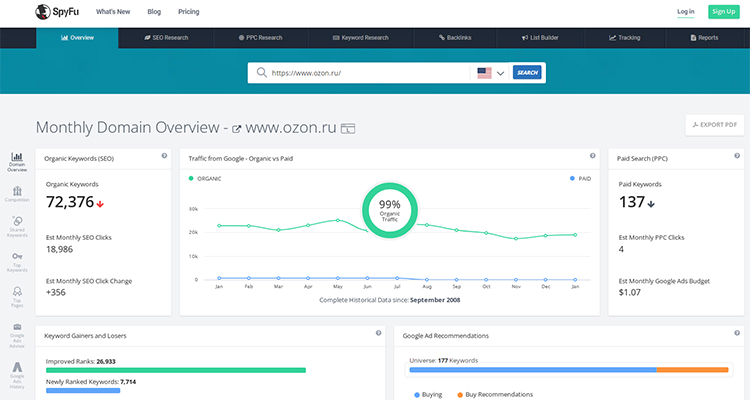Click the September 2008 historical data text
750x418 pixels.
coord(435,300)
